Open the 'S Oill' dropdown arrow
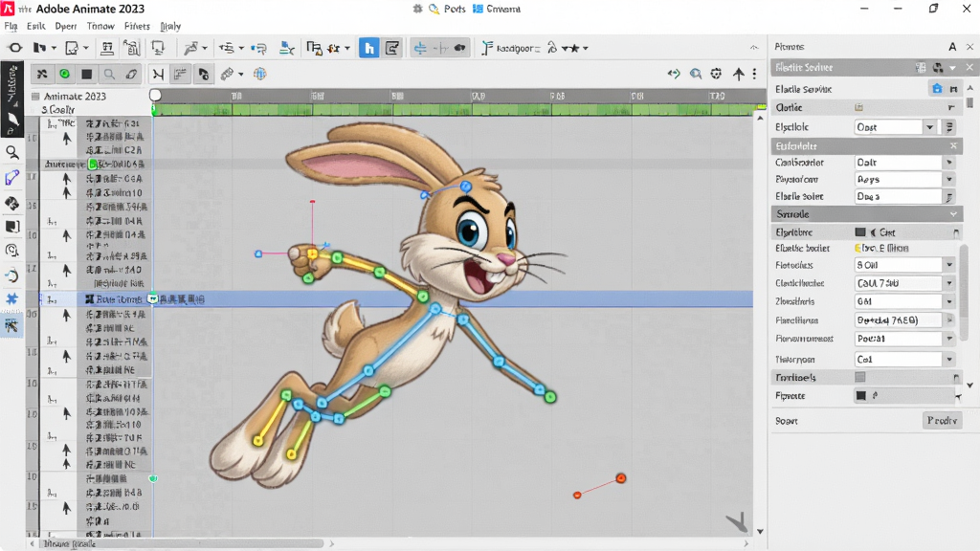 click(949, 265)
